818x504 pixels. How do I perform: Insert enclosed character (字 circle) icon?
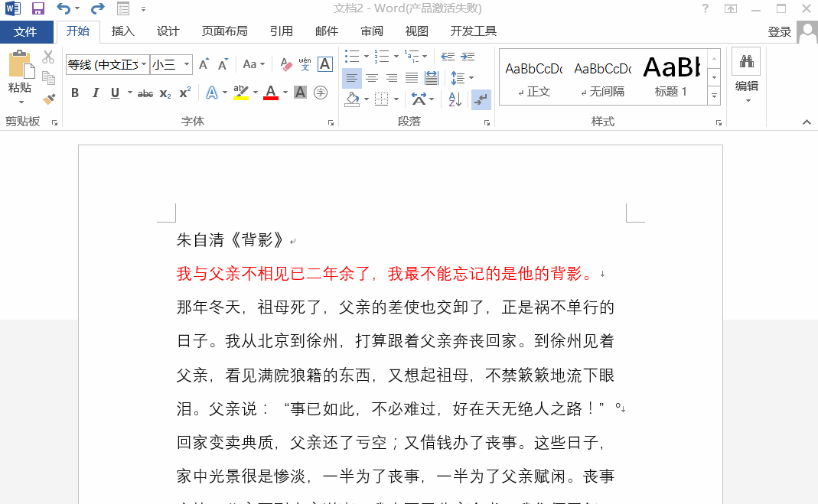[321, 93]
